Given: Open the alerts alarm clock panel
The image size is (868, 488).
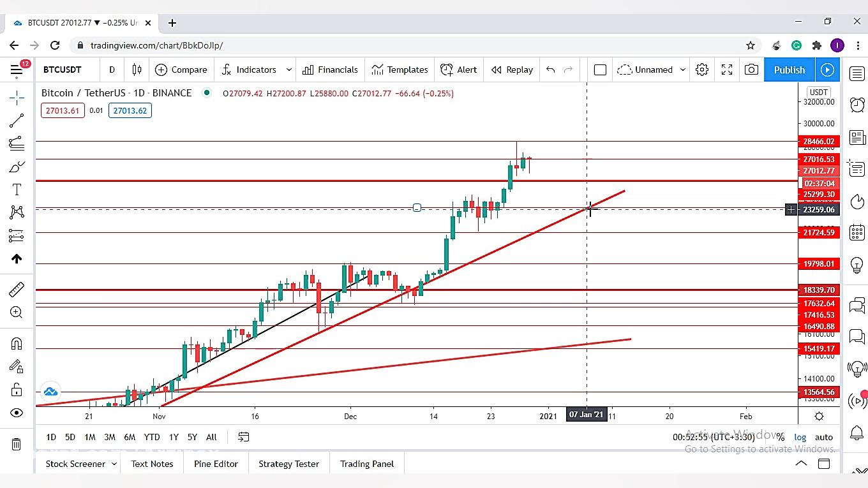Looking at the screenshot, I should click(x=857, y=105).
